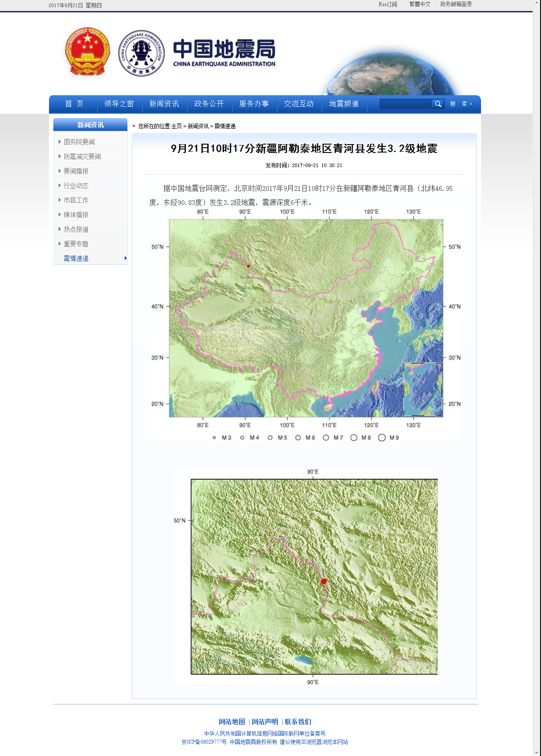Open the 领导之窗 navigation tab

point(119,104)
